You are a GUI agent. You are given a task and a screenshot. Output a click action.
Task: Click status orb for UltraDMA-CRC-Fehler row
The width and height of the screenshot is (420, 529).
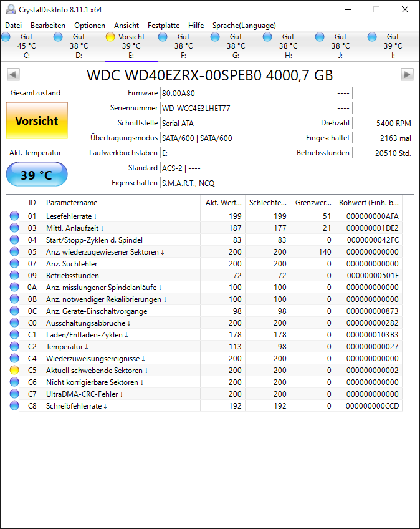14,394
